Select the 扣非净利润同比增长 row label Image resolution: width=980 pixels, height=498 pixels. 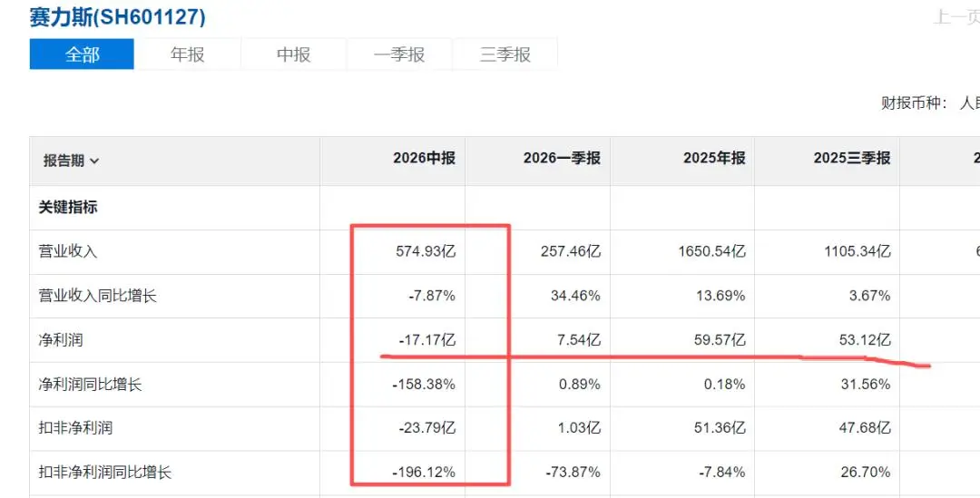[104, 473]
